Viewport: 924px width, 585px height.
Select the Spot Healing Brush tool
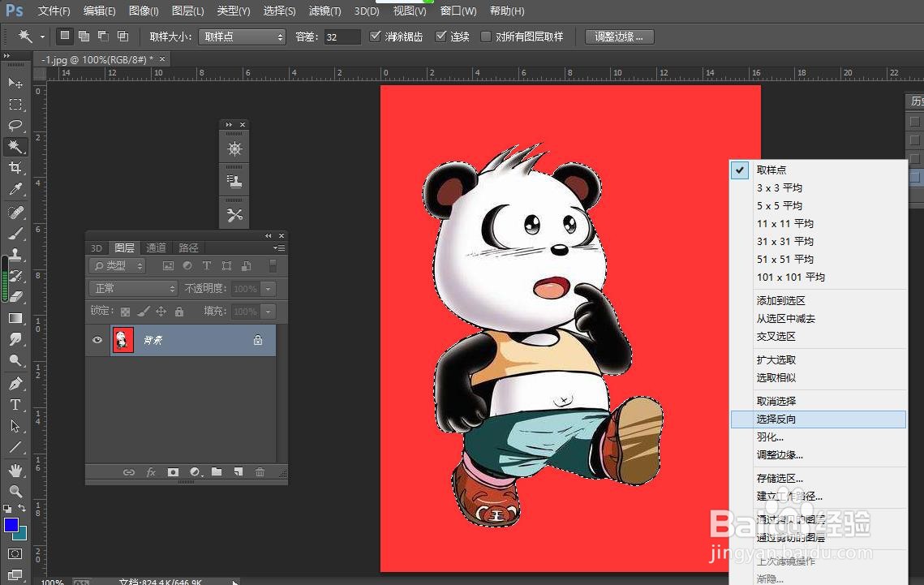click(x=15, y=212)
